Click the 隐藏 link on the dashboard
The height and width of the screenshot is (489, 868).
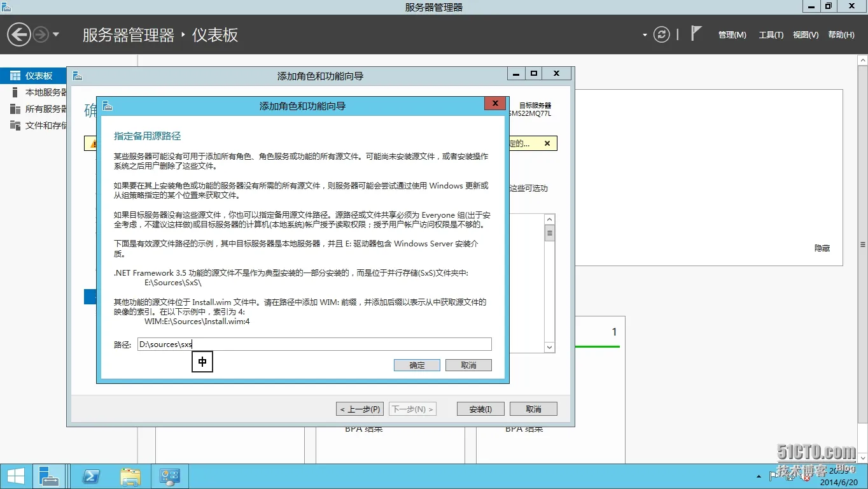pos(822,248)
